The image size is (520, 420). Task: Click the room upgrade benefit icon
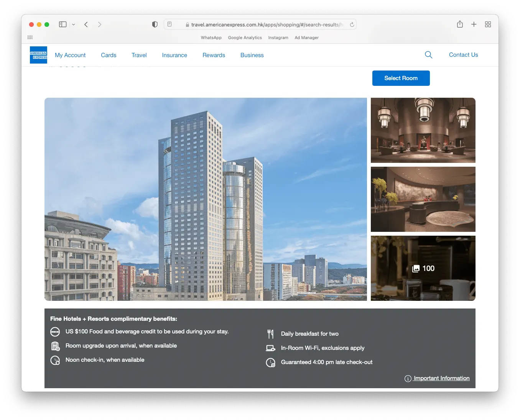coord(55,346)
